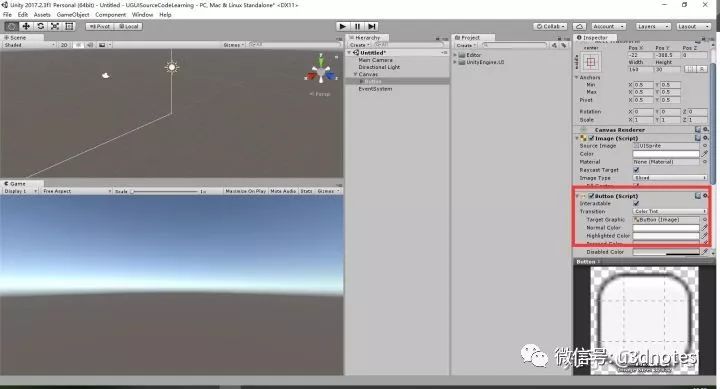This screenshot has width=720, height=389.
Task: Select the Scale tool
Action: click(x=55, y=26)
